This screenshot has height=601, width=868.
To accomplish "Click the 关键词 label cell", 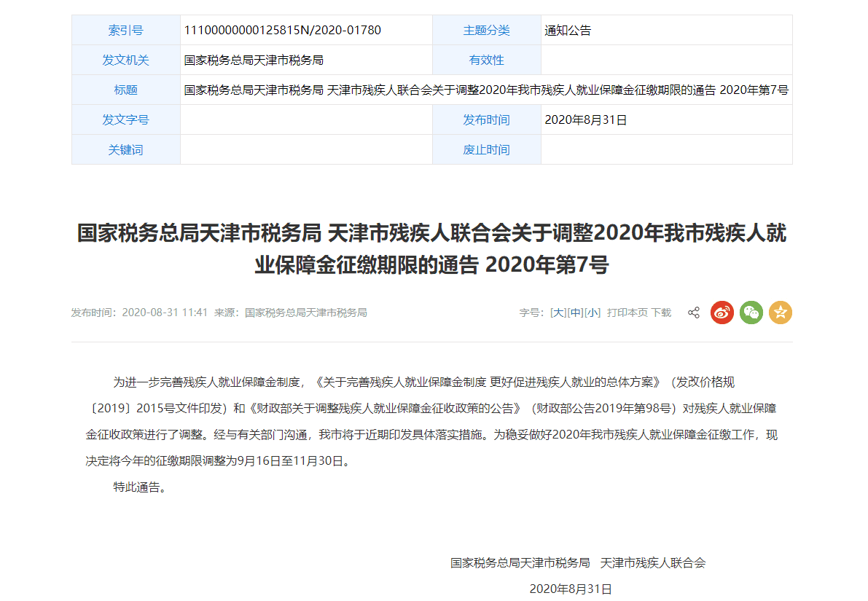I will pos(125,150).
